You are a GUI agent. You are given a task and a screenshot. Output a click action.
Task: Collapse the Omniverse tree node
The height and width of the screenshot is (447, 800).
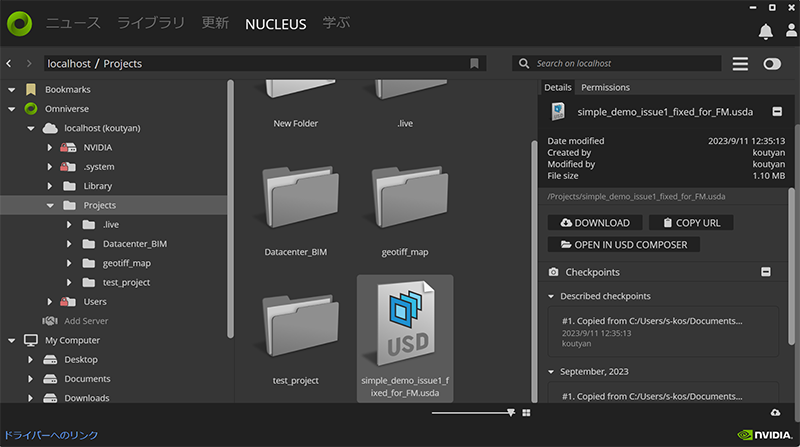coord(11,109)
